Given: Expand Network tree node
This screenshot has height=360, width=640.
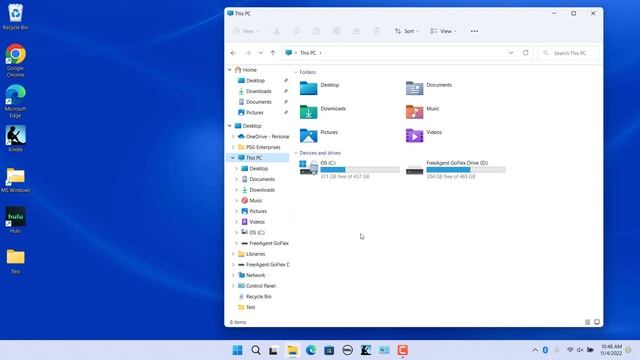Looking at the screenshot, I should click(233, 275).
